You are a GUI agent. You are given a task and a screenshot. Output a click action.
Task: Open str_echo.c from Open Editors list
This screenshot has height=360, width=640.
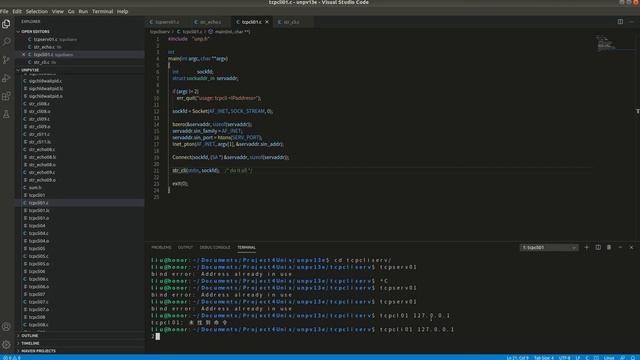click(x=80, y=47)
